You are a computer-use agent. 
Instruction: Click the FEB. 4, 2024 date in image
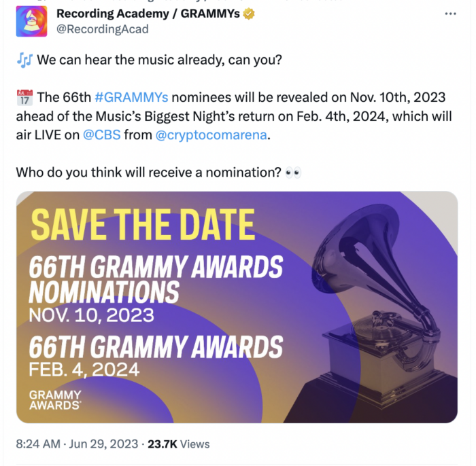(84, 370)
